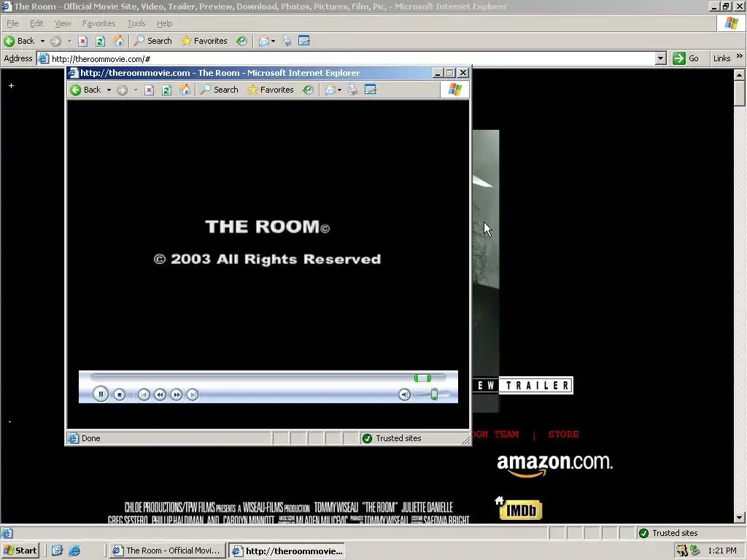
Task: Open the amazon.com link
Action: 554,464
